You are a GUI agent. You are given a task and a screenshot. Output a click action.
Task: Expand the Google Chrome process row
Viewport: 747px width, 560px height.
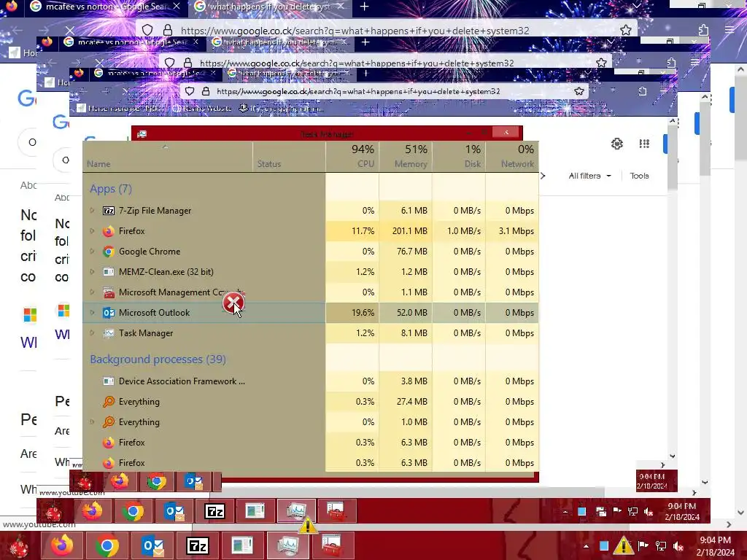pos(92,251)
